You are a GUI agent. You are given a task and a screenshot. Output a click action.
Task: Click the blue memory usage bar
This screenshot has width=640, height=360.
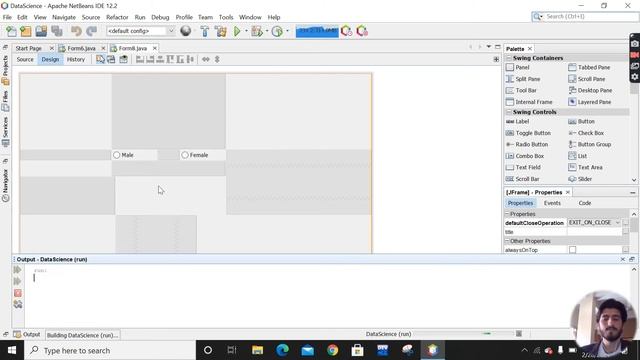(317, 31)
